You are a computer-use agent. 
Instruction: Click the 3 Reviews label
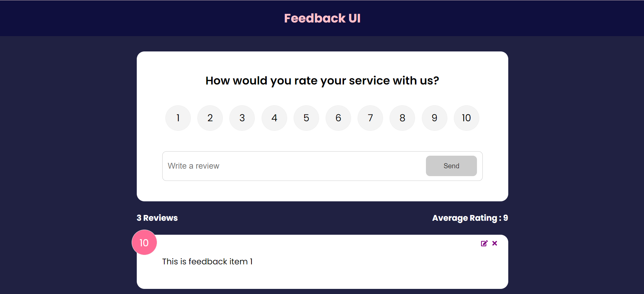(157, 218)
